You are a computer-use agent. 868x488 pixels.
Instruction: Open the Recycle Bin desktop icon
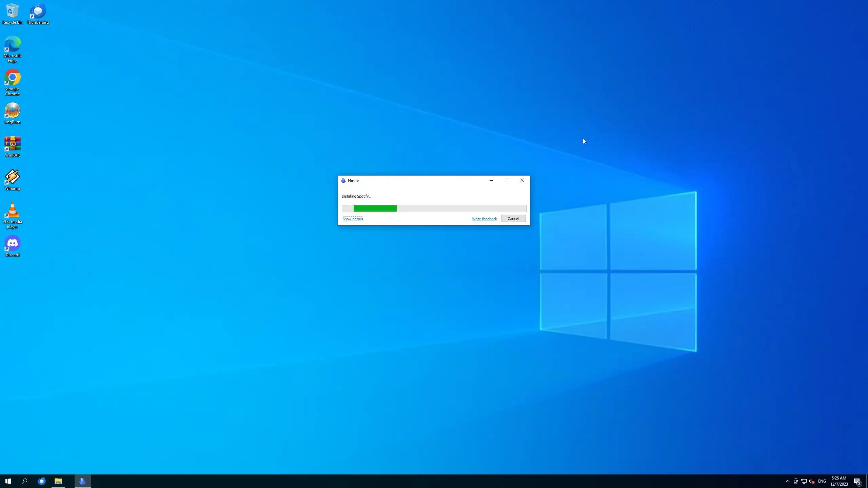12,14
